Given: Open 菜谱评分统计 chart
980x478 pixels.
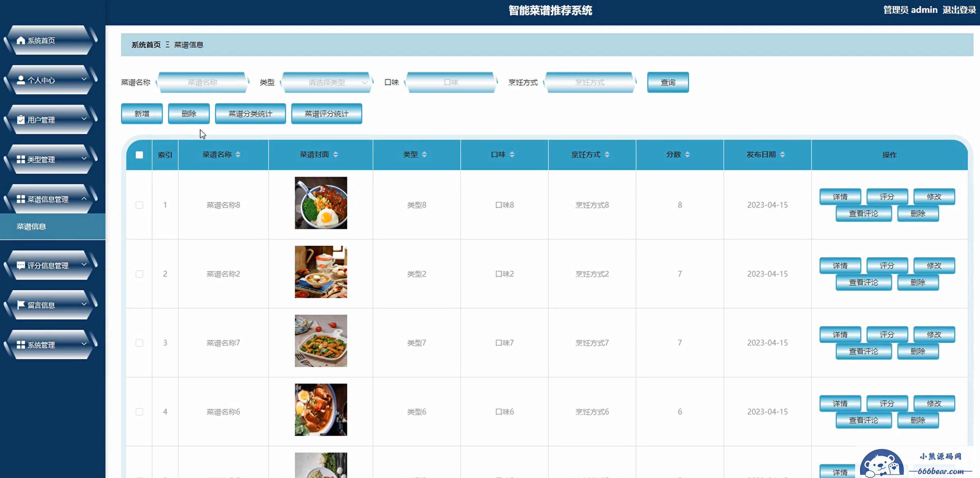Looking at the screenshot, I should click(x=326, y=113).
